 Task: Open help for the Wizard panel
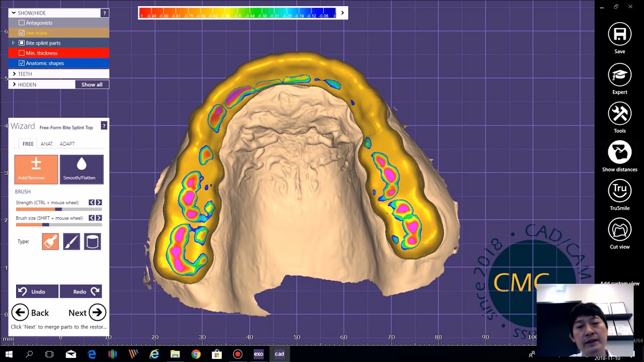click(104, 126)
